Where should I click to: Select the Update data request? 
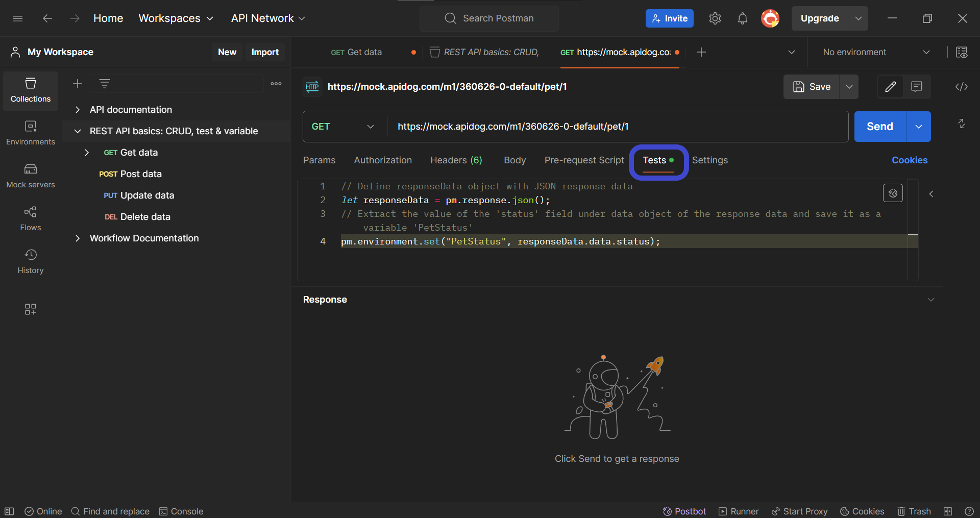click(177, 195)
